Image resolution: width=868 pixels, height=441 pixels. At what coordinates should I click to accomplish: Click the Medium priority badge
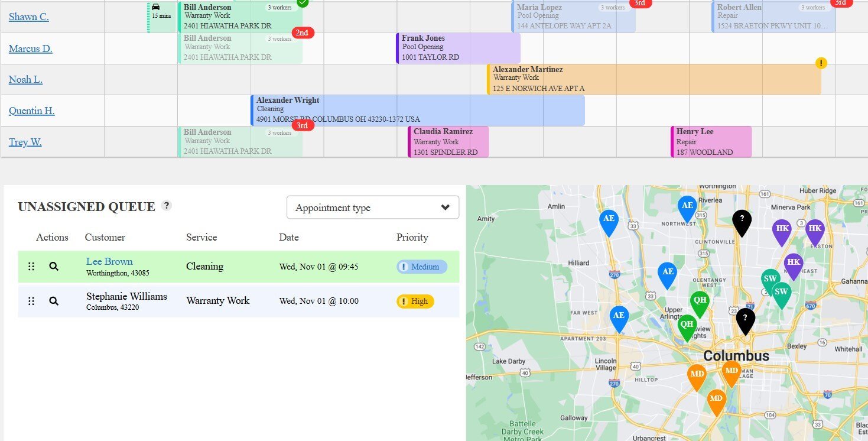421,267
